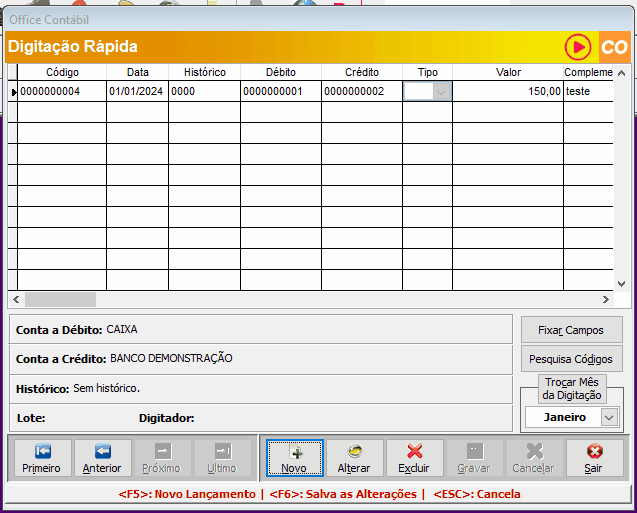637x513 pixels.
Task: Select the Débito cell 0000000001
Action: [x=280, y=91]
